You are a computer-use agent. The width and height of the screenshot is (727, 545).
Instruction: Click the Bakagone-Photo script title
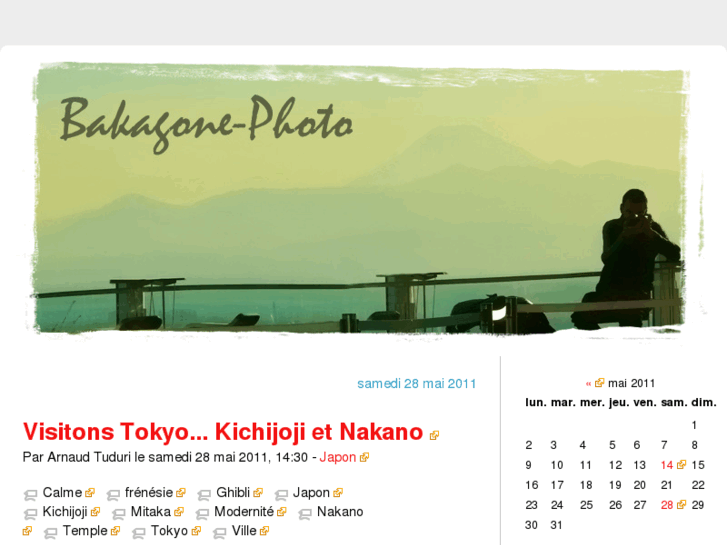point(206,123)
